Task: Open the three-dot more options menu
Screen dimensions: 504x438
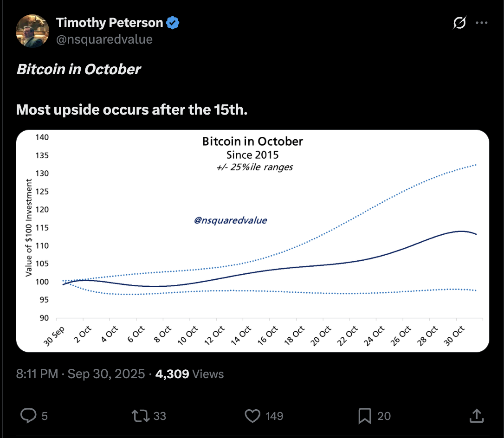Action: (482, 23)
